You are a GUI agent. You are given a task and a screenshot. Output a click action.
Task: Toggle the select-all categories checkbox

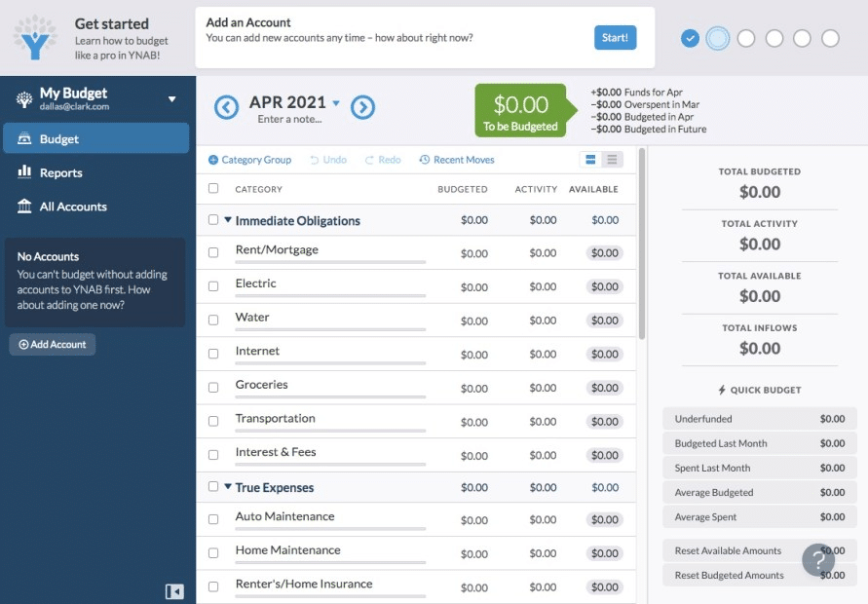pos(213,188)
